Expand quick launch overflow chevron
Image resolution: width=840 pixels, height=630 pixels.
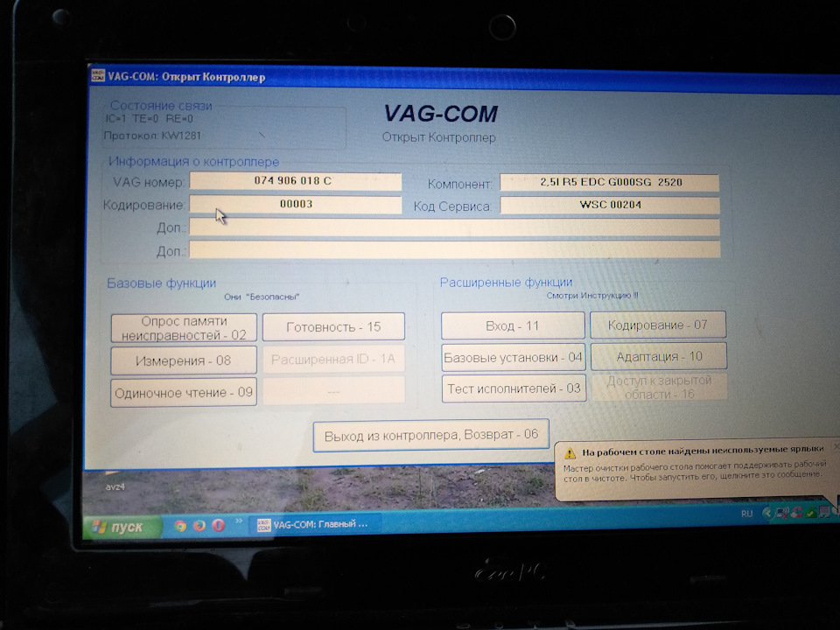[x=238, y=521]
